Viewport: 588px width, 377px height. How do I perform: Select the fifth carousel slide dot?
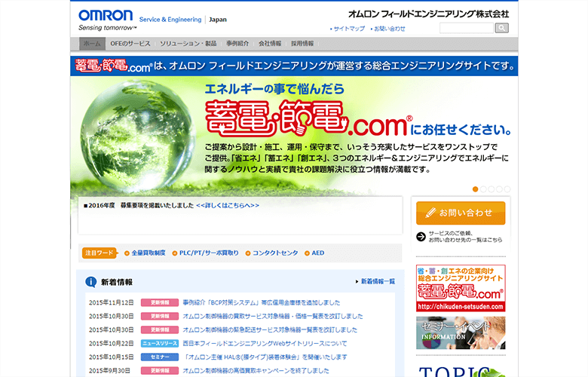(507, 189)
